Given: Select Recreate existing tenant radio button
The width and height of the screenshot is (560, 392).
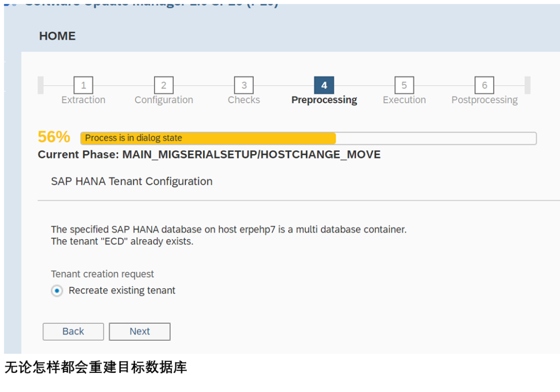Looking at the screenshot, I should [57, 290].
